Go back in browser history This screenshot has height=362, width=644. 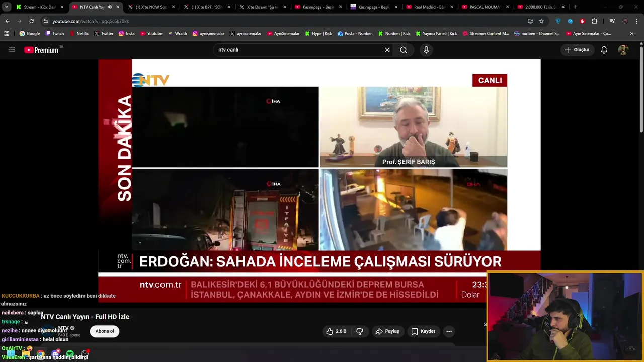(7, 21)
